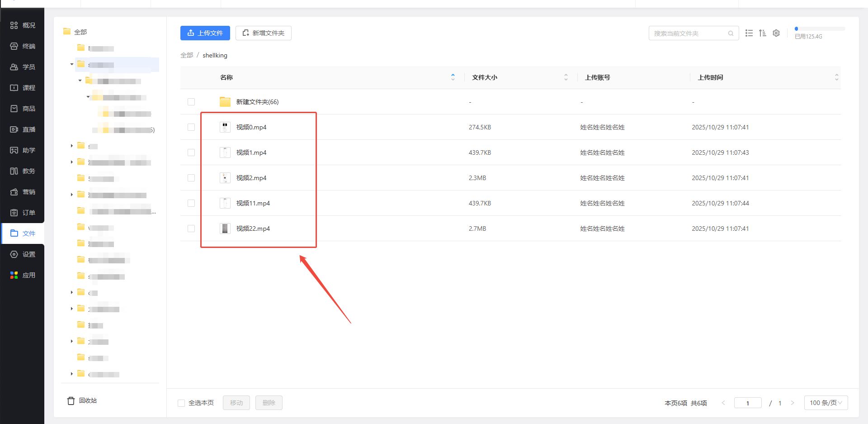868x424 pixels.
Task: Open the 100 条/页 page size dropdown
Action: (x=826, y=403)
